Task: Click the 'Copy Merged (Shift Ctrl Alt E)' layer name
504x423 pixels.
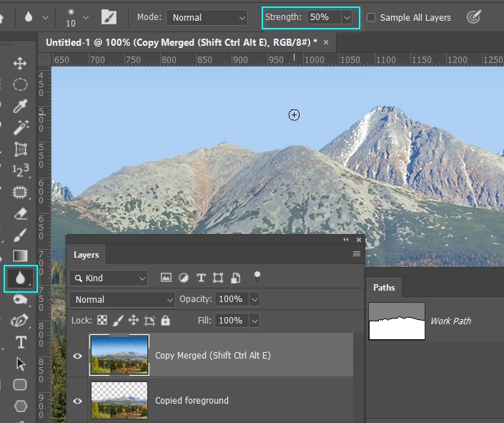Action: tap(213, 356)
